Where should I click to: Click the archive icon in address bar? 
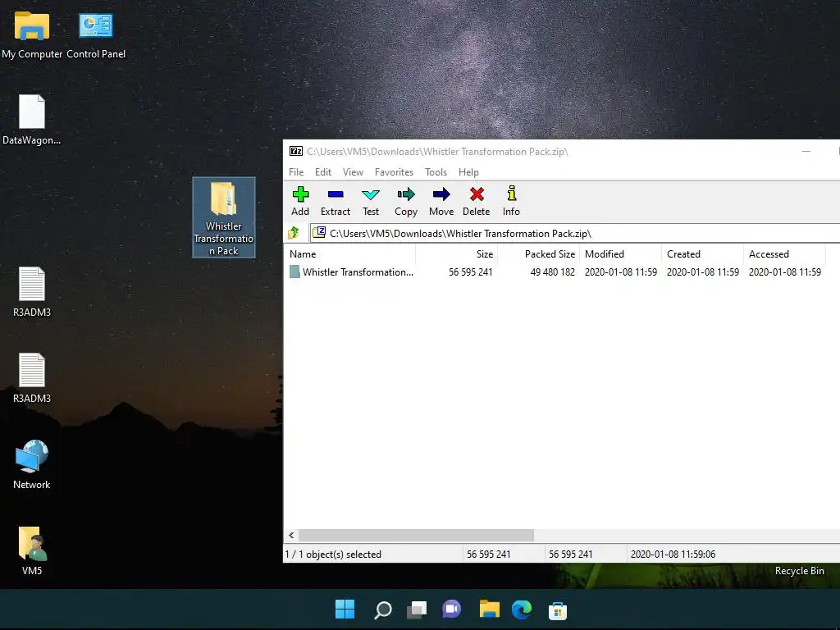pyautogui.click(x=319, y=232)
